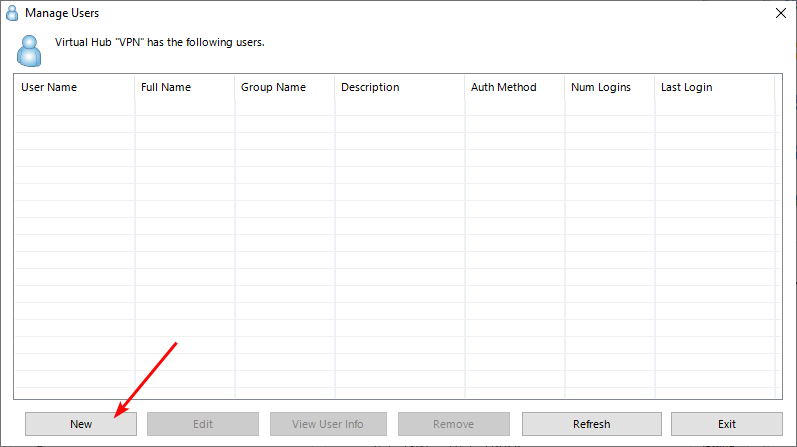Click the Manage Users title bar icon

click(x=12, y=13)
